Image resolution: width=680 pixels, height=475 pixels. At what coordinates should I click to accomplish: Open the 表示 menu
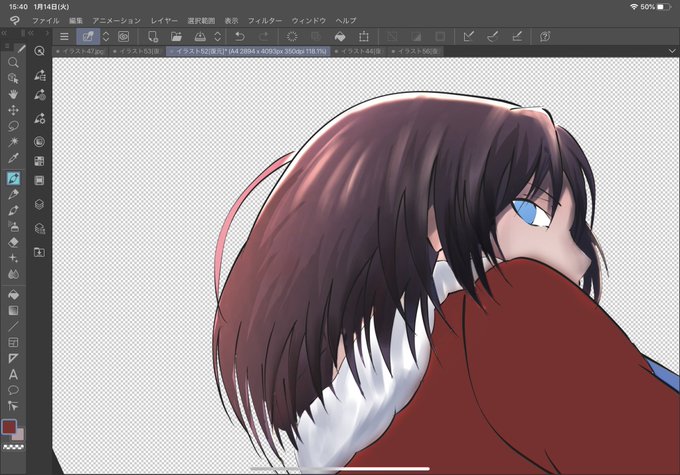231,20
